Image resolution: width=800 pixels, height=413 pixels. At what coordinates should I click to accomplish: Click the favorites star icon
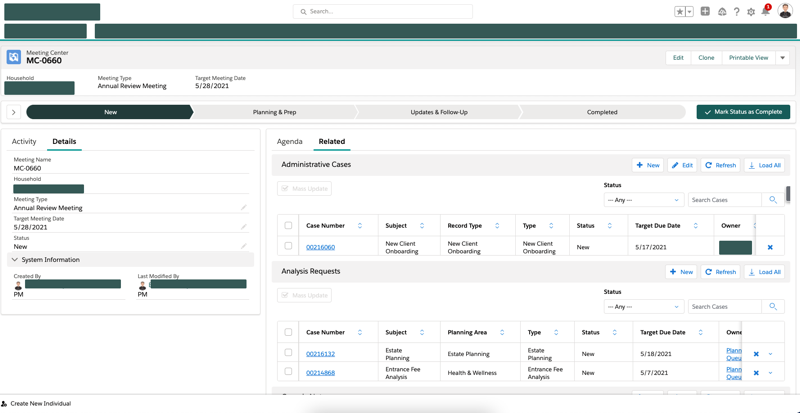(x=680, y=12)
